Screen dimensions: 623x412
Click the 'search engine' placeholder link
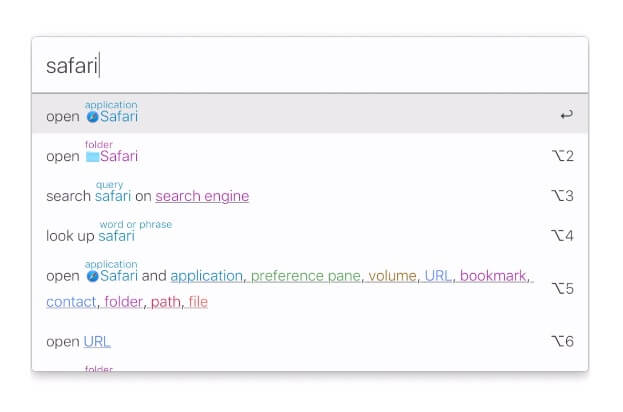click(x=202, y=196)
